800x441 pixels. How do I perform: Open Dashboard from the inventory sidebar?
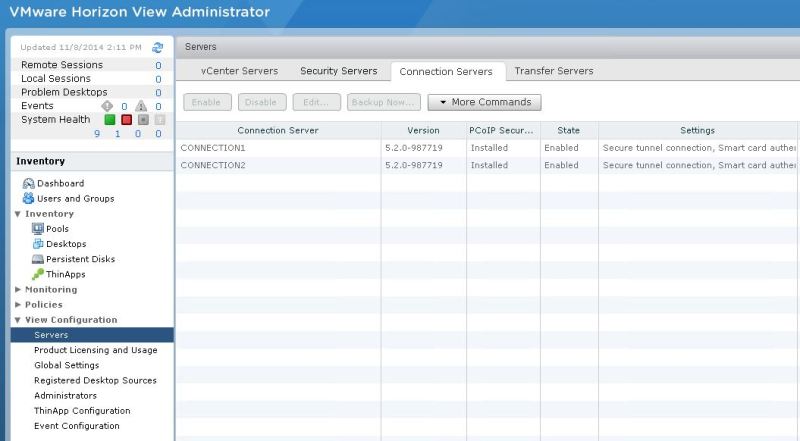click(x=60, y=183)
